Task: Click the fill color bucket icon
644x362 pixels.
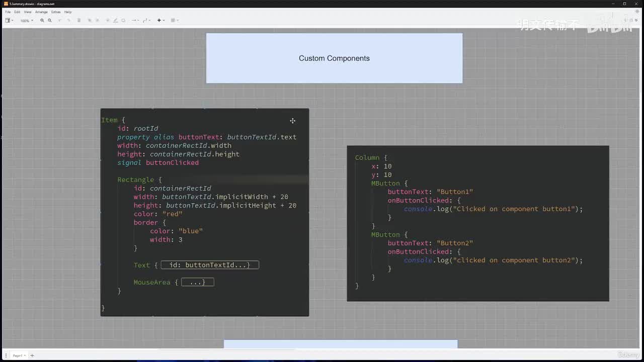Action: click(x=108, y=21)
